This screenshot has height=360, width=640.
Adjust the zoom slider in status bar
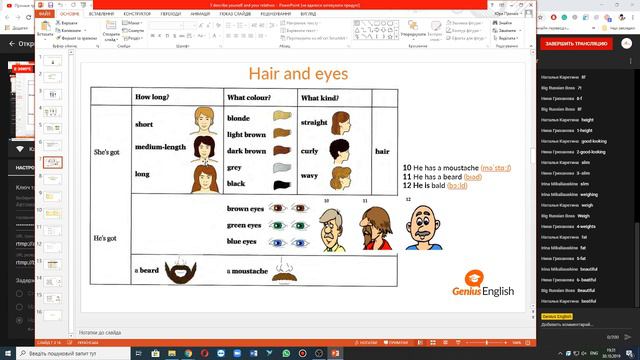click(x=487, y=343)
